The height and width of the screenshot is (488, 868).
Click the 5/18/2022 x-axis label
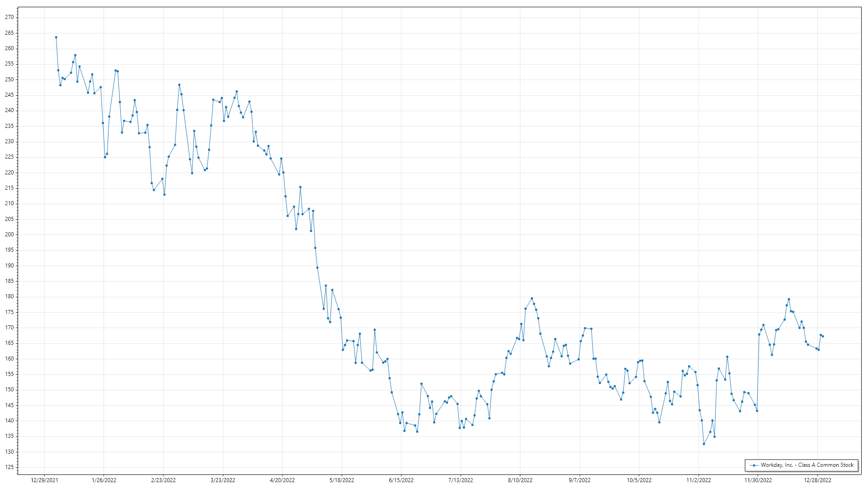point(342,480)
